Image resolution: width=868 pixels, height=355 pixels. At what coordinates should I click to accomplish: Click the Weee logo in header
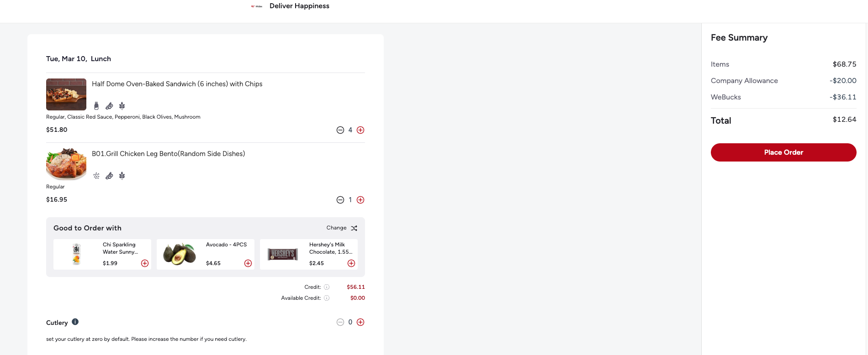click(257, 6)
